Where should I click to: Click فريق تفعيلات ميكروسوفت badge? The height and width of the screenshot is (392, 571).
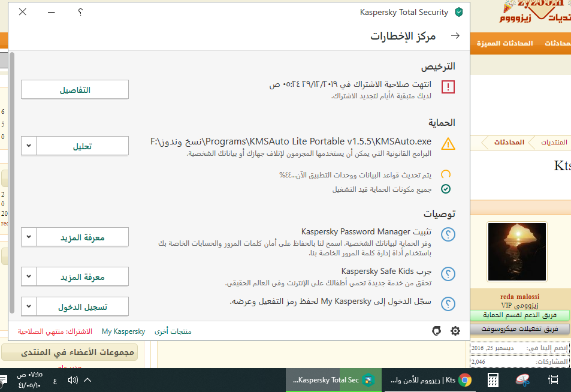pyautogui.click(x=519, y=329)
